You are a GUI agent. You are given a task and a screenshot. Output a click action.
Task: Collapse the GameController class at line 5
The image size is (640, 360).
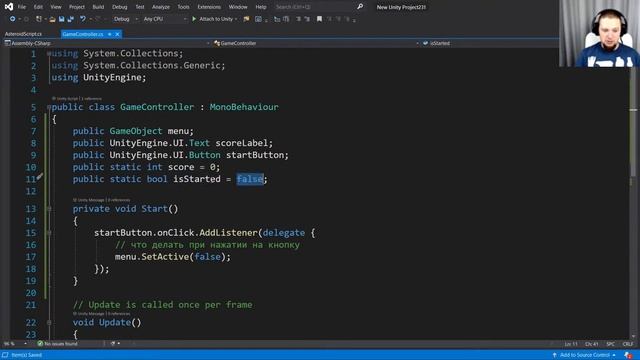click(49, 107)
